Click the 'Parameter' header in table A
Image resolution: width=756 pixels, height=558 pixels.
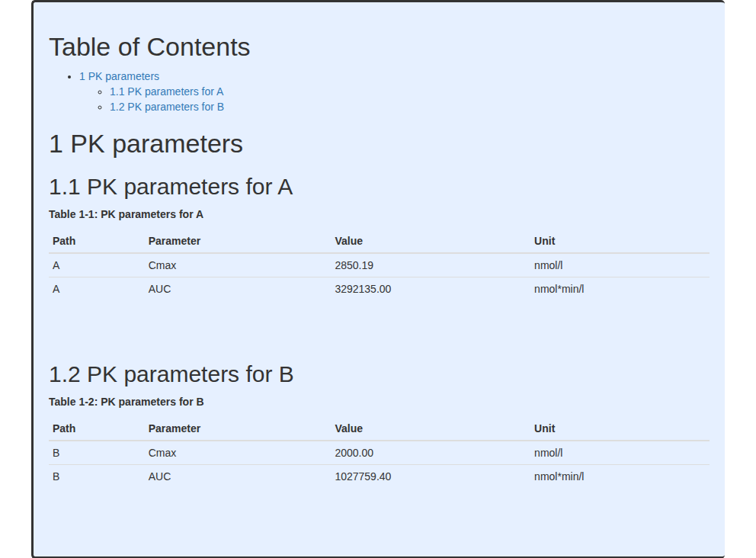(x=174, y=241)
